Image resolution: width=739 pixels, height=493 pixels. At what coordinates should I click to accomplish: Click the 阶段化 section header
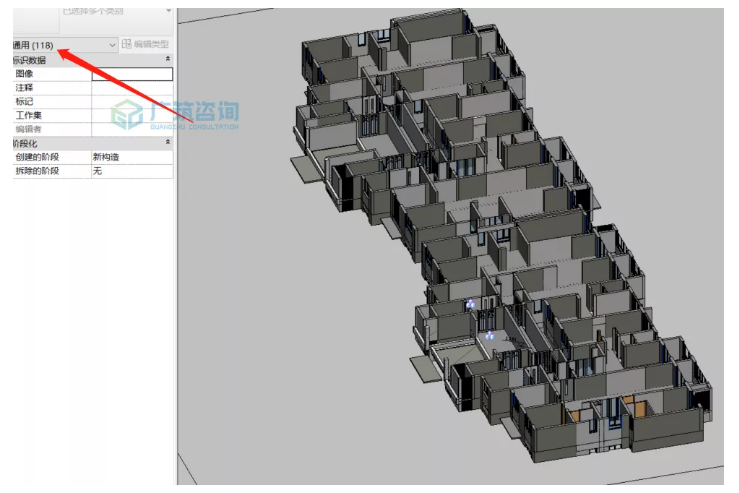[x=93, y=143]
